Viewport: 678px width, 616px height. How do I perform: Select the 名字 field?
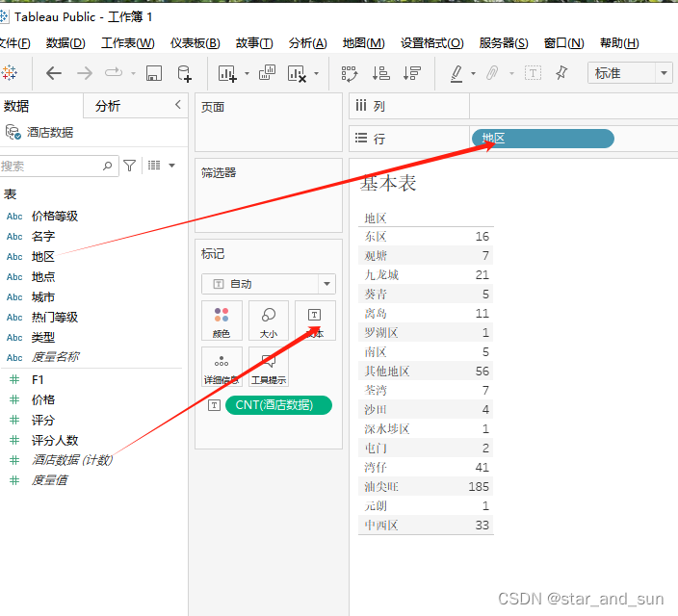[43, 237]
